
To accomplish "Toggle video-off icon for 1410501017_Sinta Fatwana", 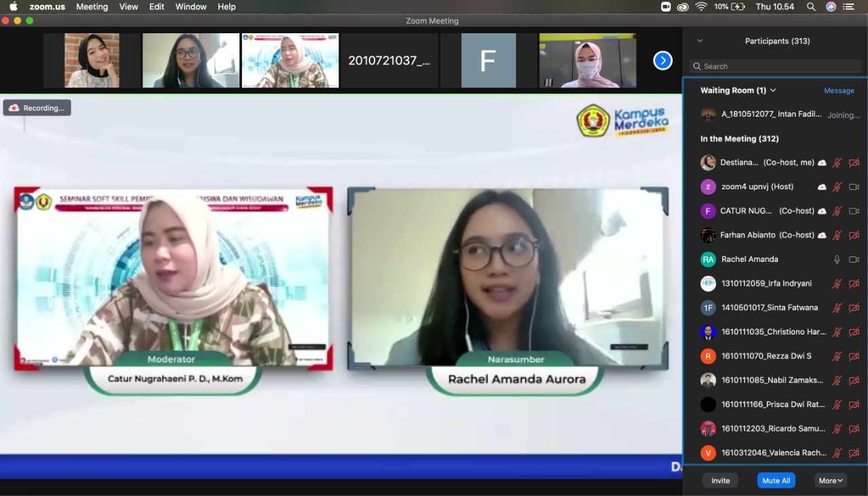I will point(854,308).
